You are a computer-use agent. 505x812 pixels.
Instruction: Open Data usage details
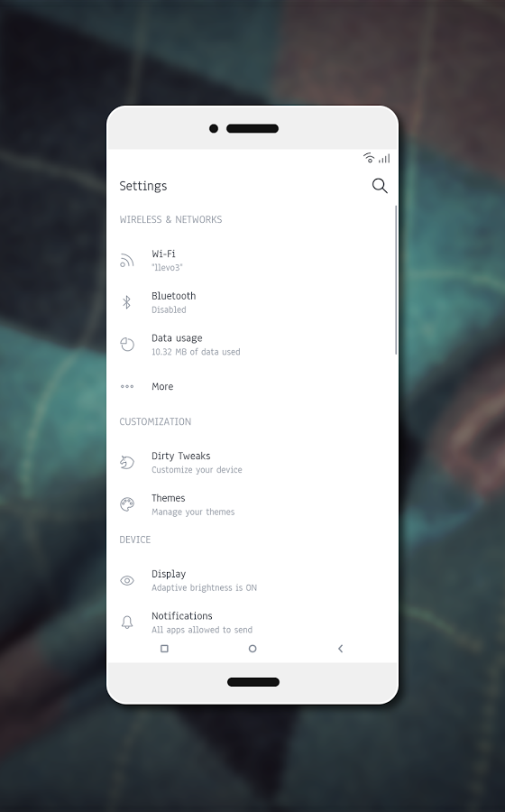tap(252, 345)
